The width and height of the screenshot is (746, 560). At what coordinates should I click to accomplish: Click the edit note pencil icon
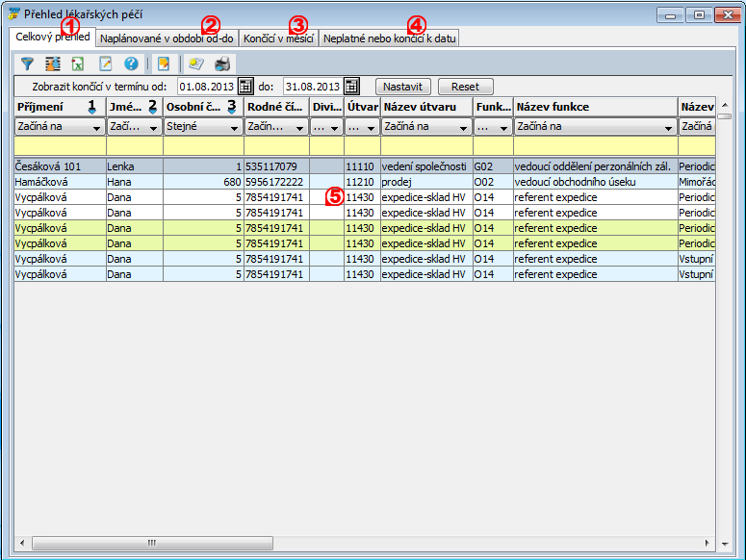[x=106, y=64]
